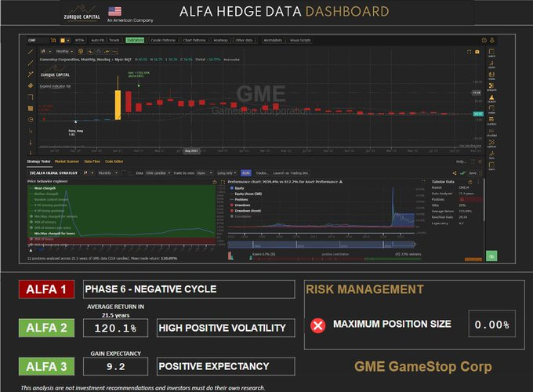Screen dimensions: 533x392
Task: Click the GME ticker symbol field
Action: pyautogui.click(x=38, y=40)
